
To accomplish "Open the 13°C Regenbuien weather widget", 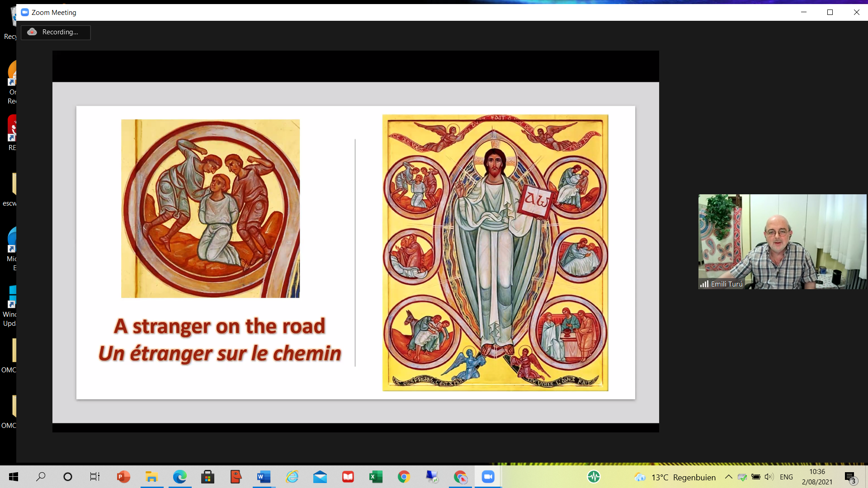I will pos(675,477).
